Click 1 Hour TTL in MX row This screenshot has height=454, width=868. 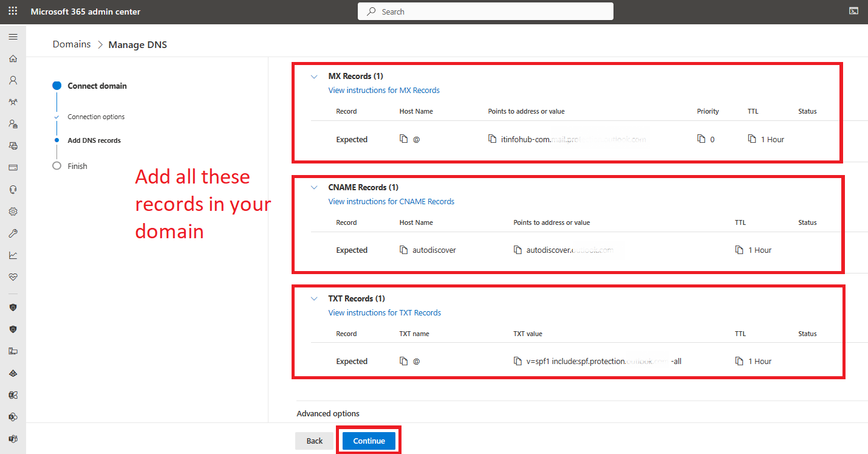[773, 139]
